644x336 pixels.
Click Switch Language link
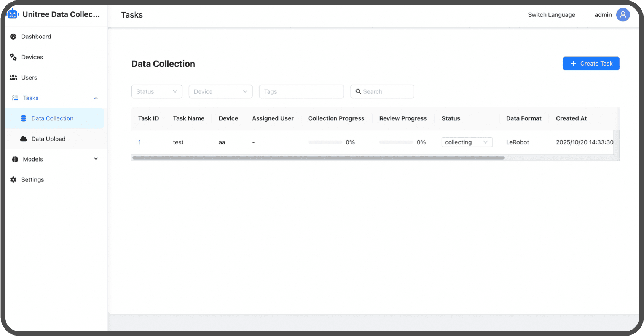(x=551, y=15)
